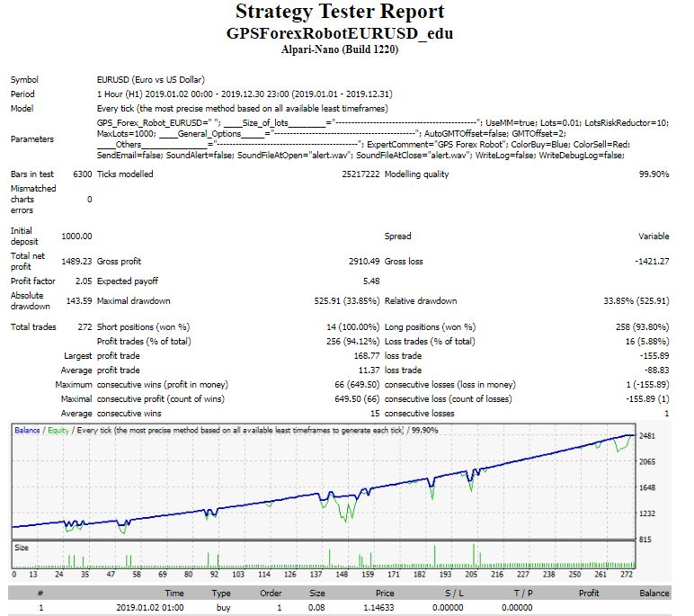The image size is (694, 616).
Task: Click the Time column header
Action: 173,594
